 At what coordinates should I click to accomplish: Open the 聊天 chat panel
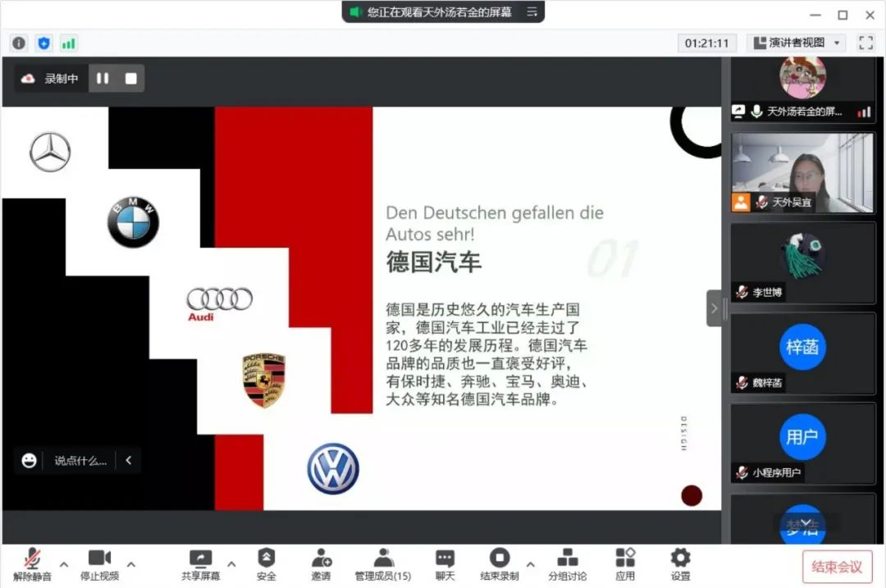click(x=445, y=564)
